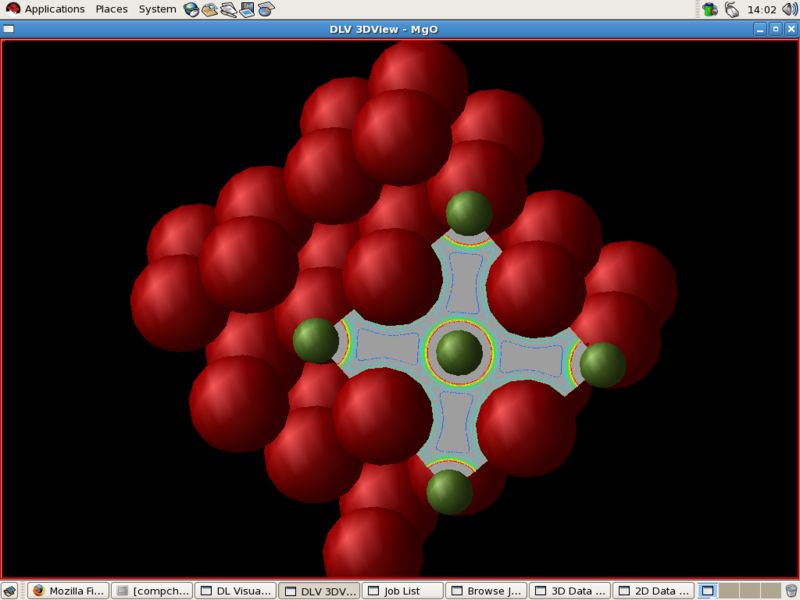
Task: Click the DLV 3DView - MgO title bar
Action: [x=384, y=29]
